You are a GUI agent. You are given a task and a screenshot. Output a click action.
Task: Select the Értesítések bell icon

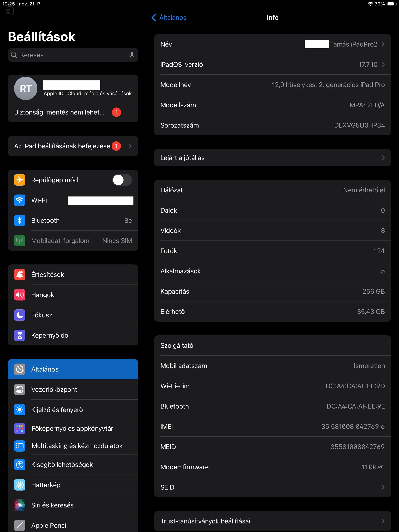click(x=19, y=274)
